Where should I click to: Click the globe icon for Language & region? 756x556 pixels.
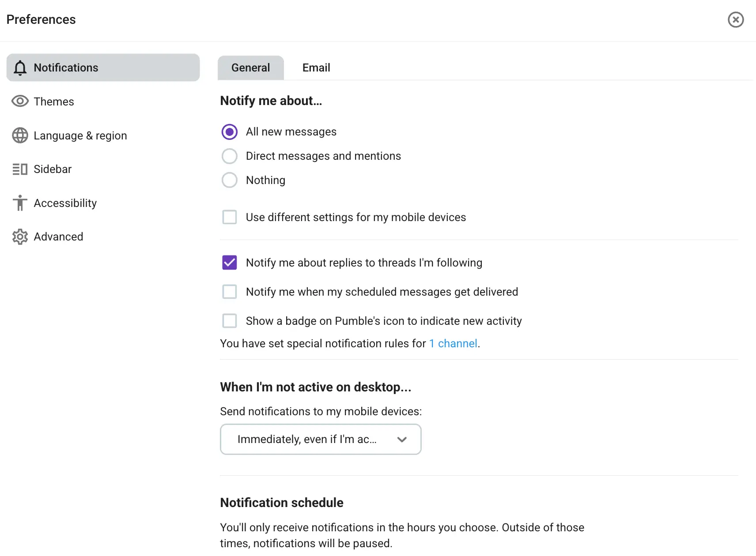(20, 135)
